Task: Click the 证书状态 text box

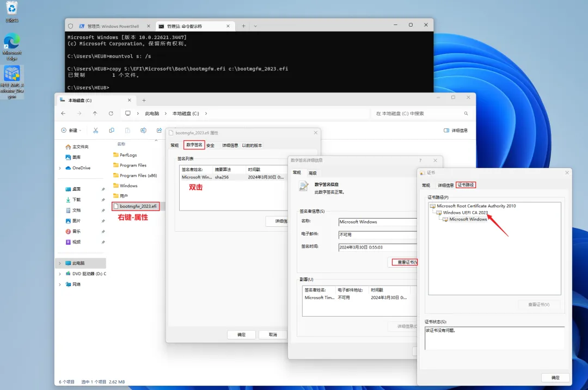Action: click(x=494, y=338)
